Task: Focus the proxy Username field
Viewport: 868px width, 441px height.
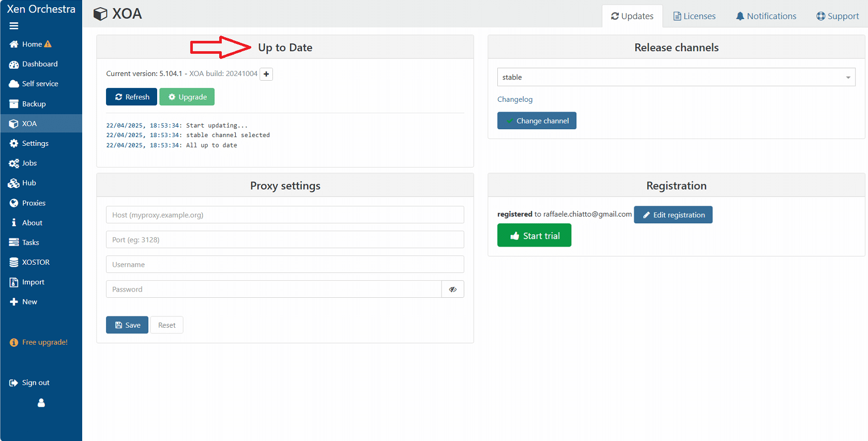Action: click(285, 264)
